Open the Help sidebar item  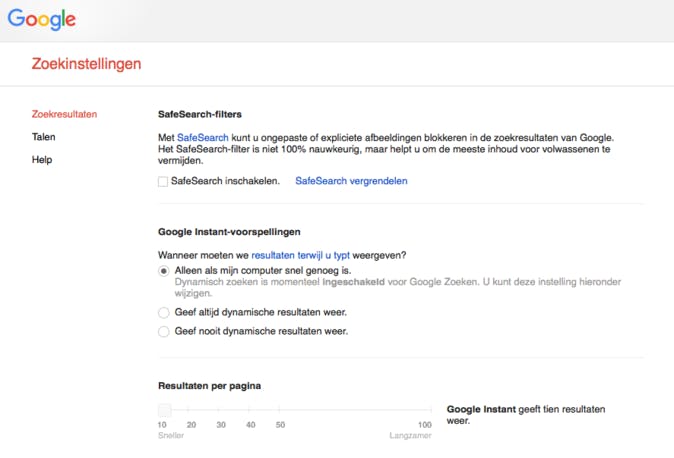42,159
